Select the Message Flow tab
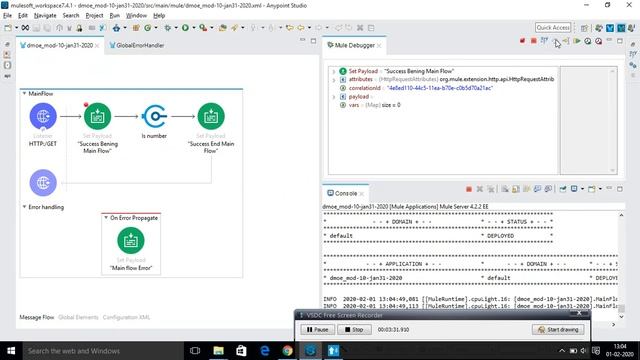Viewport: 640px width, 360px height. [37, 317]
